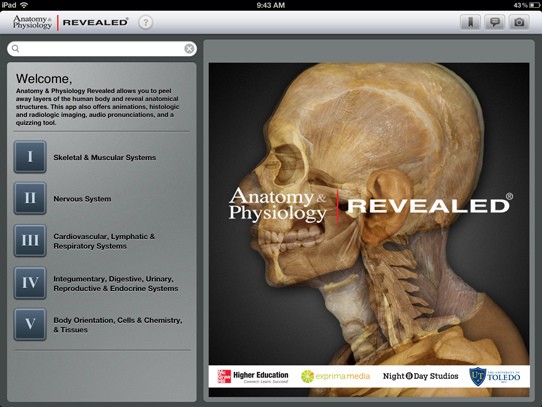Open the bookmarks icon in top toolbar
Viewport: 542px width, 407px height.
[470, 22]
